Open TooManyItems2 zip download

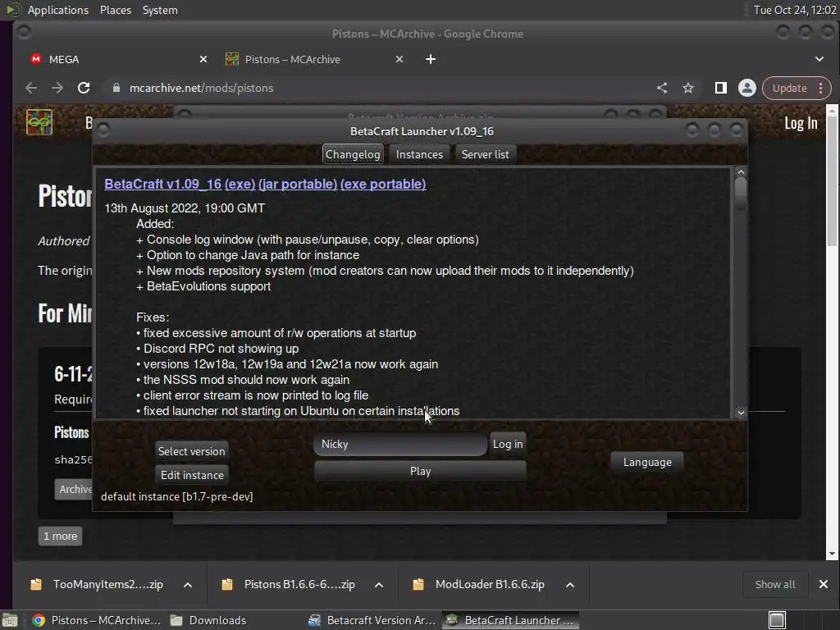[107, 584]
